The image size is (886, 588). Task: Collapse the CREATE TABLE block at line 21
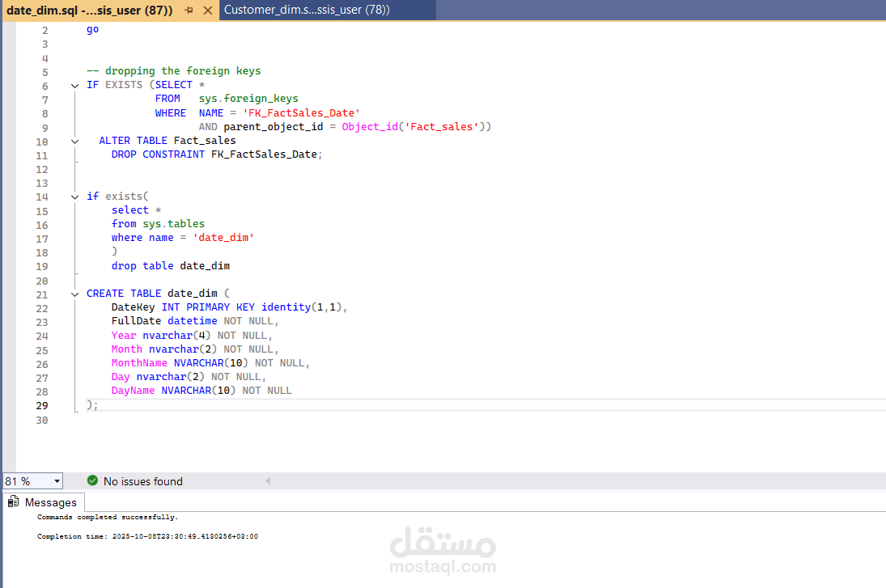74,294
